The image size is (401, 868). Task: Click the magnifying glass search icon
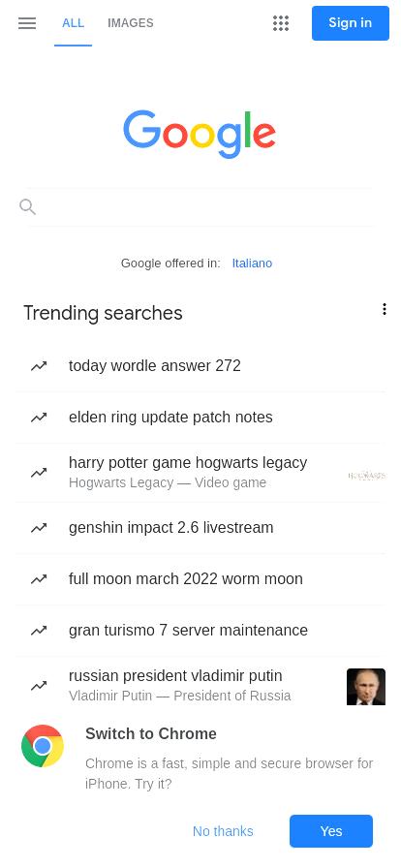28,207
